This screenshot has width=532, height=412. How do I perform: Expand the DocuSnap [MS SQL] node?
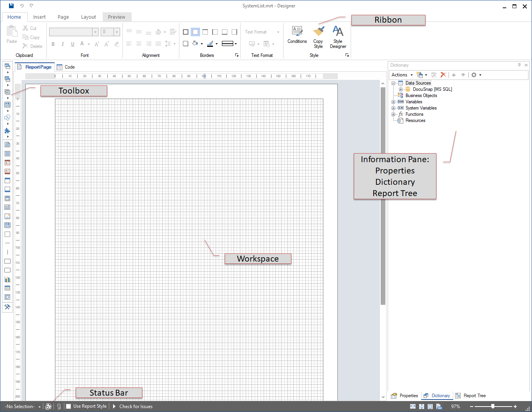pyautogui.click(x=401, y=89)
